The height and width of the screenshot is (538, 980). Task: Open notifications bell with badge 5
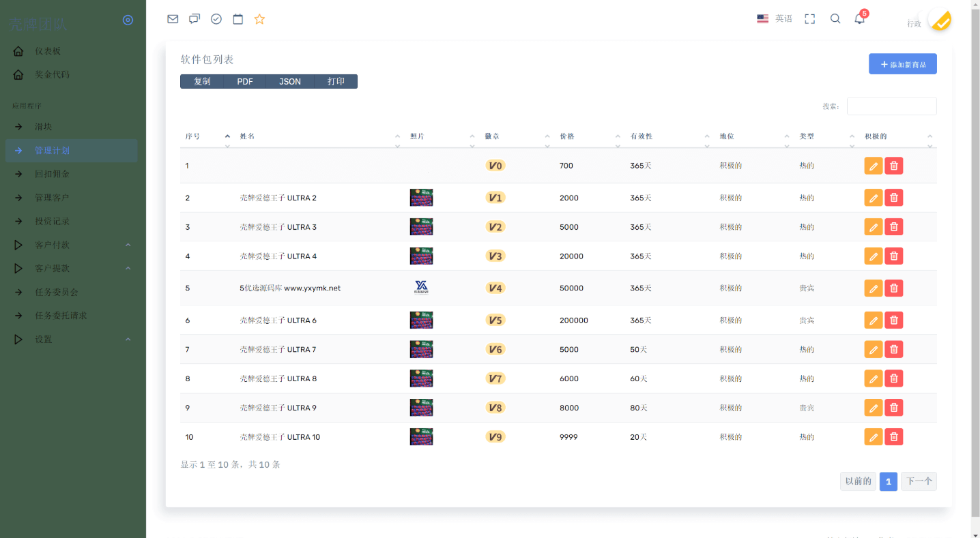[860, 19]
